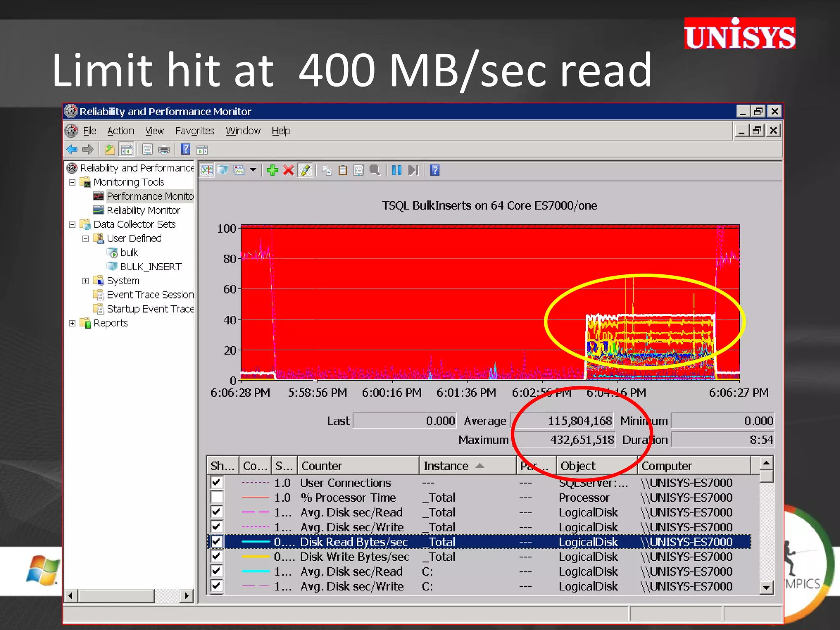Viewport: 840px width, 630px height.
Task: Uncheck the Avg. Disk sec/Write _Total checkbox
Action: tap(217, 527)
